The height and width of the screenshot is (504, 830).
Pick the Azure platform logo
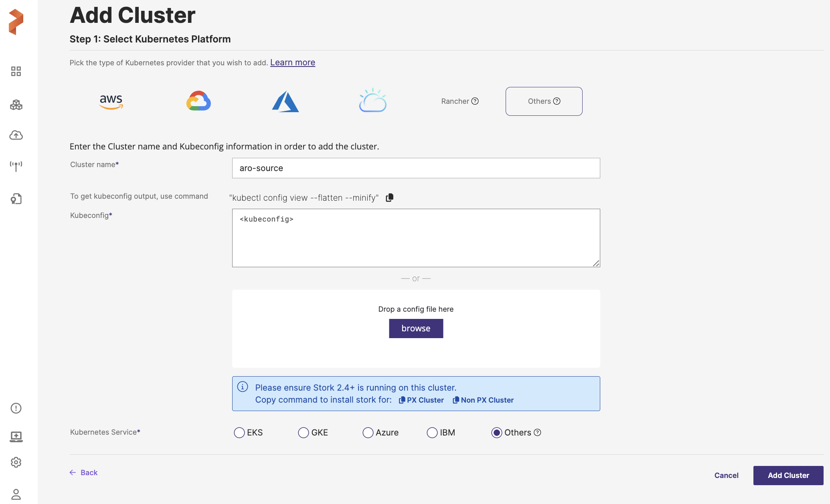tap(285, 101)
